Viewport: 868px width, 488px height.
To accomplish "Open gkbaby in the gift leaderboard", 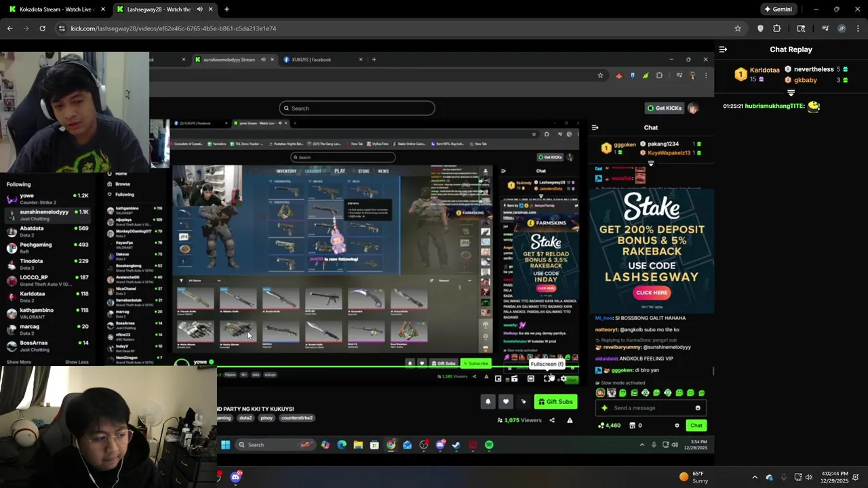I will (x=805, y=80).
